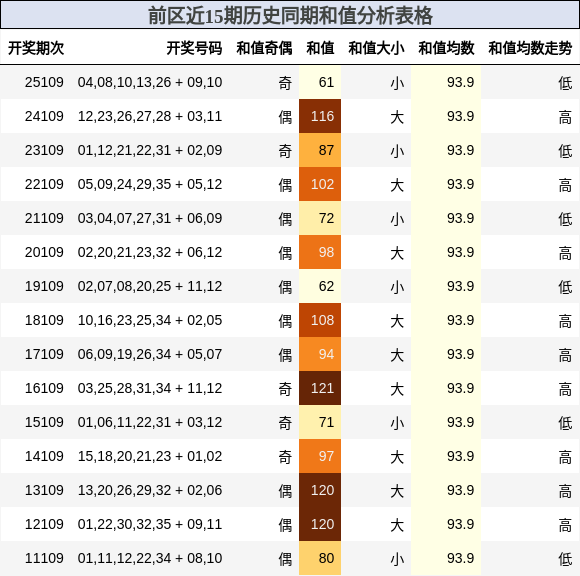
Task: Select draw numbers 12,23,26,27,28 + 03,11
Action: tap(150, 116)
